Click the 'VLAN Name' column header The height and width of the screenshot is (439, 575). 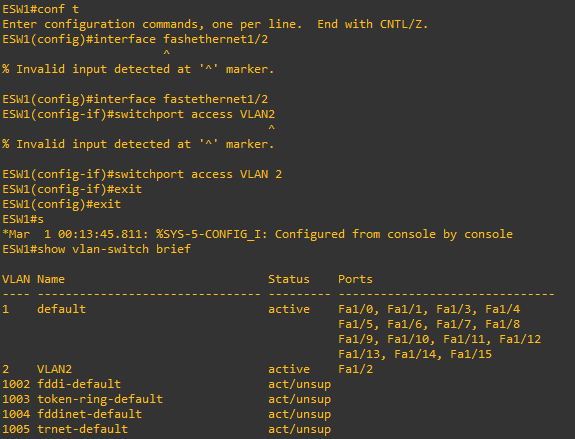(33, 279)
